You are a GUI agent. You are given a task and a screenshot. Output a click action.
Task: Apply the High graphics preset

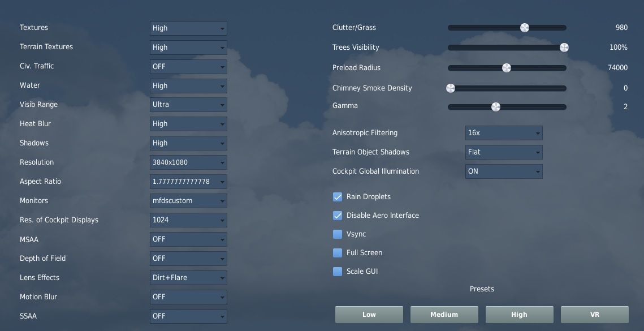tap(519, 315)
